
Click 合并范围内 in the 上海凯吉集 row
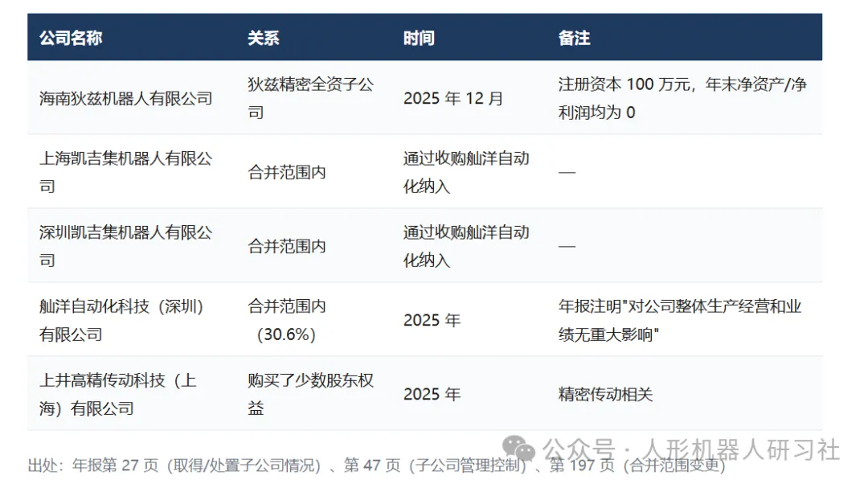pyautogui.click(x=287, y=172)
